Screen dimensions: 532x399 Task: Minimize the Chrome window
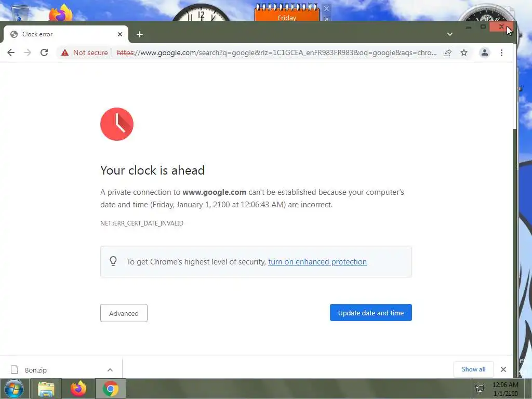click(x=469, y=27)
